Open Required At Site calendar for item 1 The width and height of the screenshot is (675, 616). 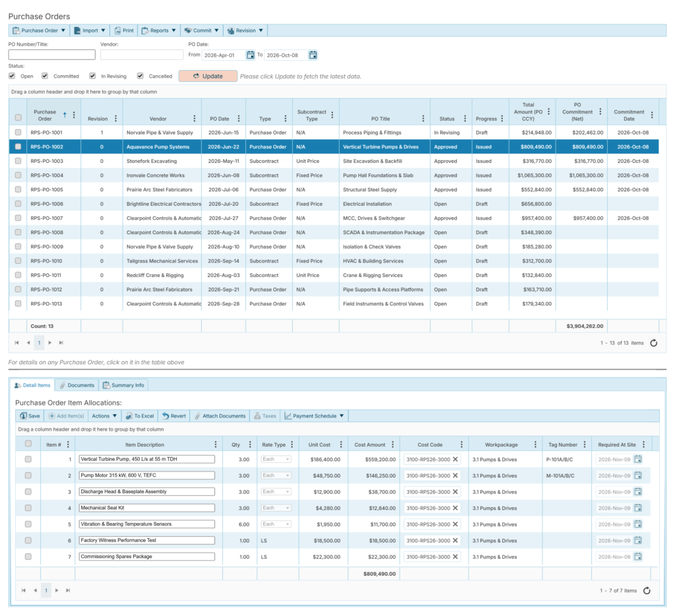pyautogui.click(x=638, y=459)
